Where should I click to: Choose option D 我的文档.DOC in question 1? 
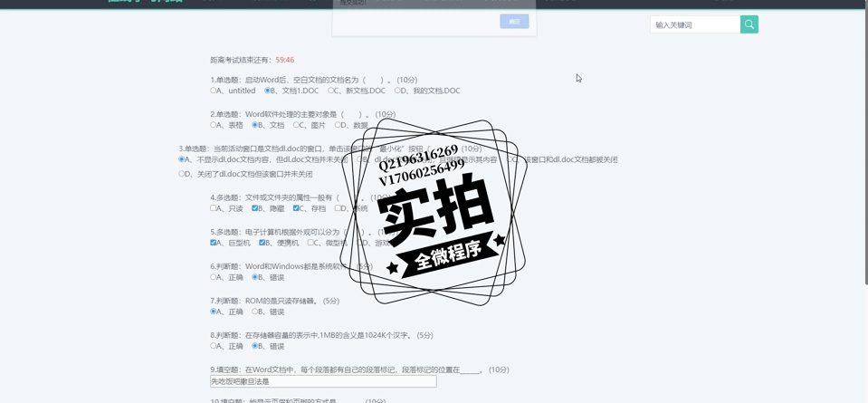397,91
